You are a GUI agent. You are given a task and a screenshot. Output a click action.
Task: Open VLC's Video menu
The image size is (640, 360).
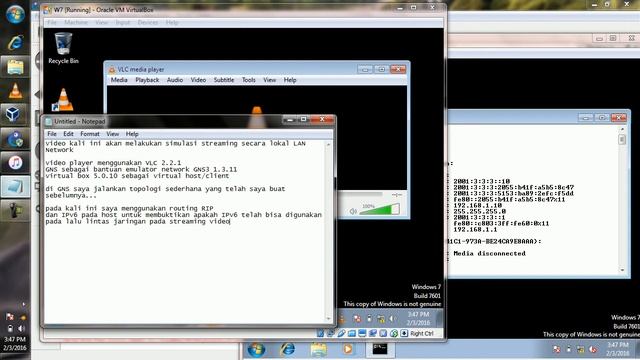[x=198, y=80]
